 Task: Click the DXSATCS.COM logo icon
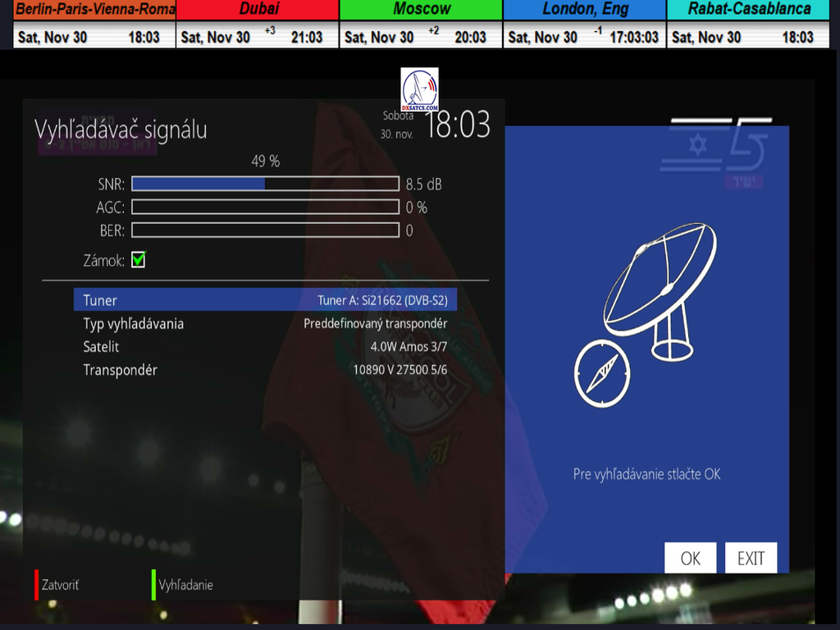click(x=419, y=89)
